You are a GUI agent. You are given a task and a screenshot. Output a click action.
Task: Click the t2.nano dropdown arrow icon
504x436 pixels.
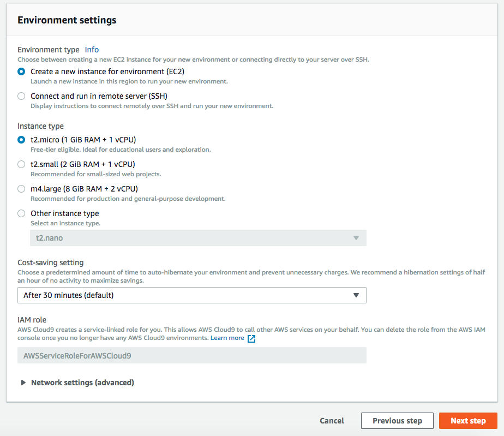356,238
